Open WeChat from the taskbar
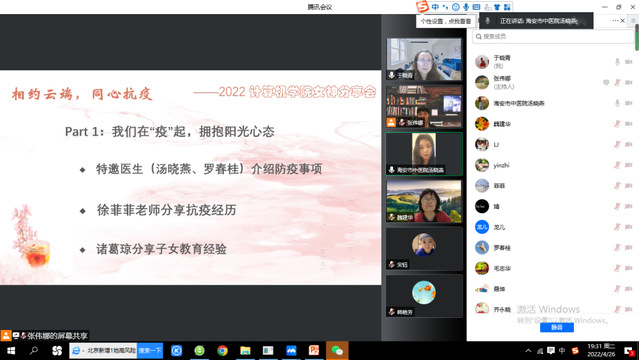 pyautogui.click(x=337, y=350)
